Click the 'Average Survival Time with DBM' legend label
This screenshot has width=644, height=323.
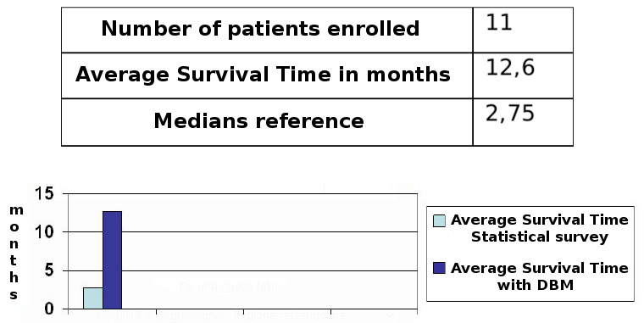pos(539,276)
